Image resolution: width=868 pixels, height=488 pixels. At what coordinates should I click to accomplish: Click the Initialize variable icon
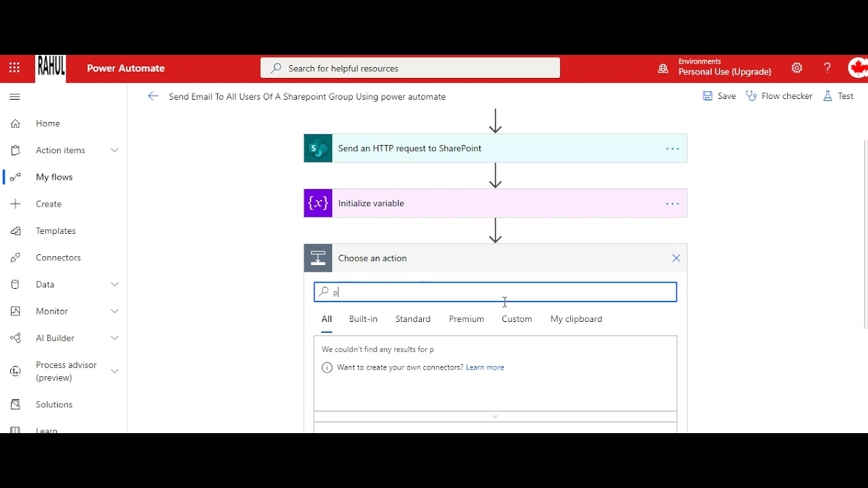(x=318, y=203)
